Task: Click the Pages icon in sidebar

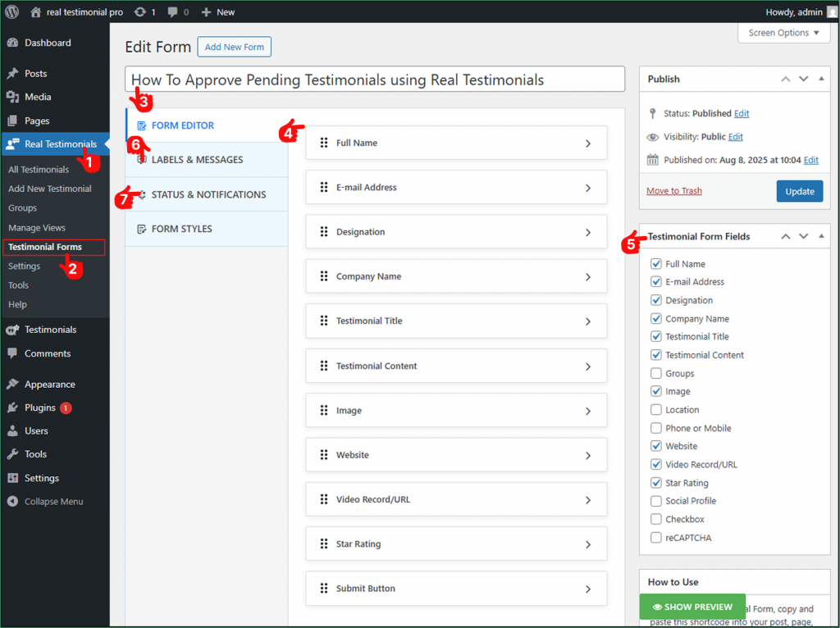Action: tap(13, 121)
